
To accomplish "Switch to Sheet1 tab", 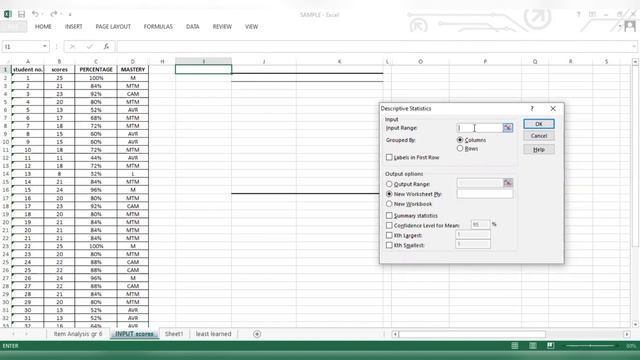I will click(x=174, y=334).
